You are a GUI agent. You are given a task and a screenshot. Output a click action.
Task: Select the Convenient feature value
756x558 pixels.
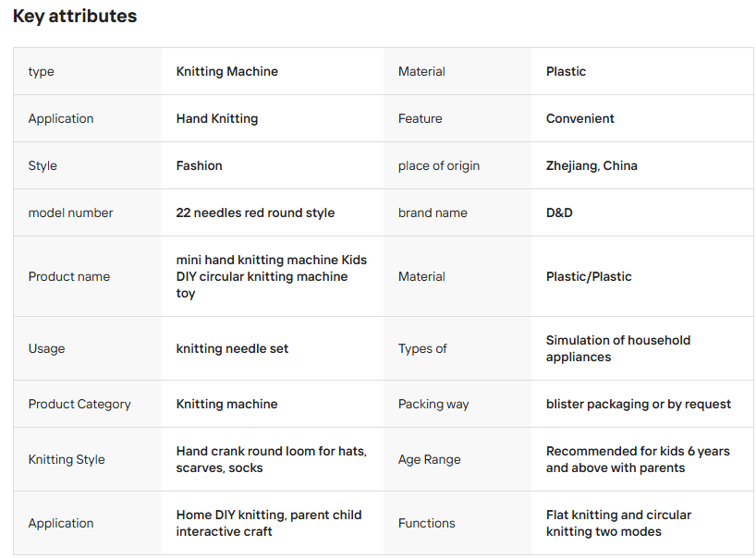click(x=580, y=118)
